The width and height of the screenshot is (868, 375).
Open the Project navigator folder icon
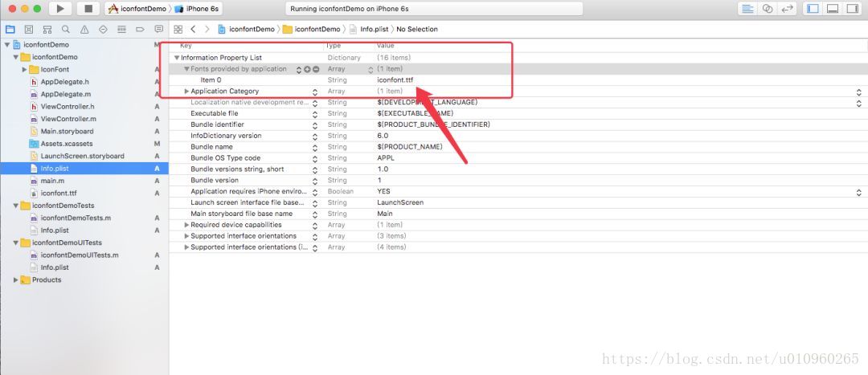tap(10, 30)
